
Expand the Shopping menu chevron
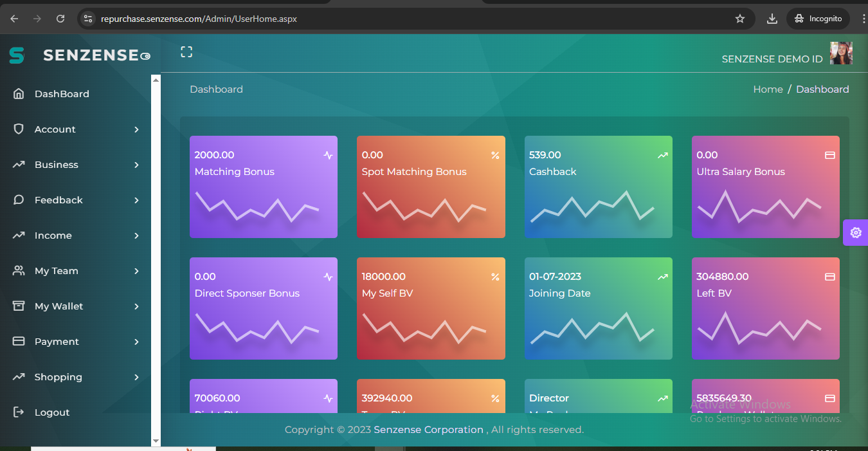click(136, 377)
